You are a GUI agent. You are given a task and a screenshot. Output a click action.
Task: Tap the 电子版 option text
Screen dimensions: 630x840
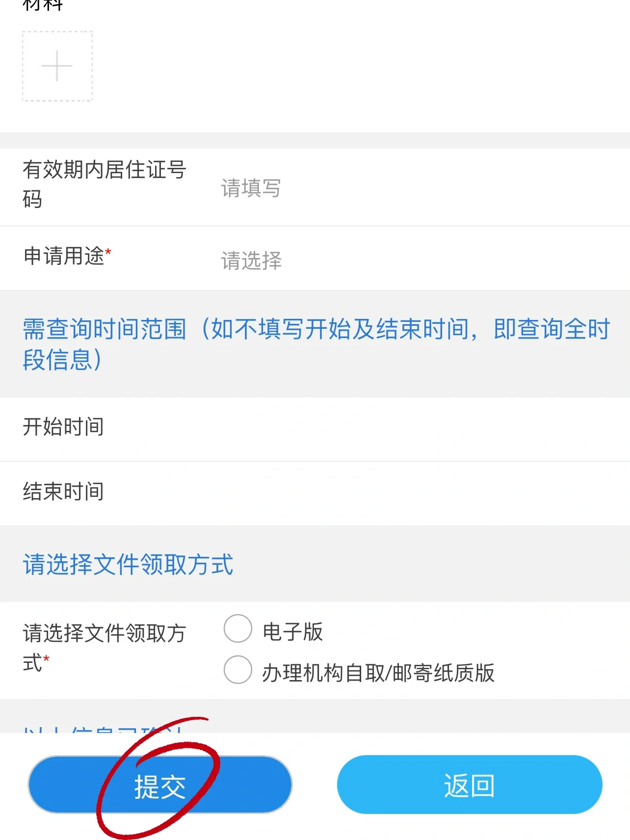point(293,631)
